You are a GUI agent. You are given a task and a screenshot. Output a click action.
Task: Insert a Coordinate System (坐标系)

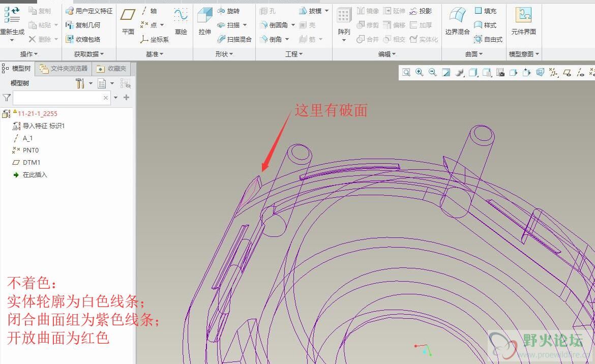(x=155, y=39)
